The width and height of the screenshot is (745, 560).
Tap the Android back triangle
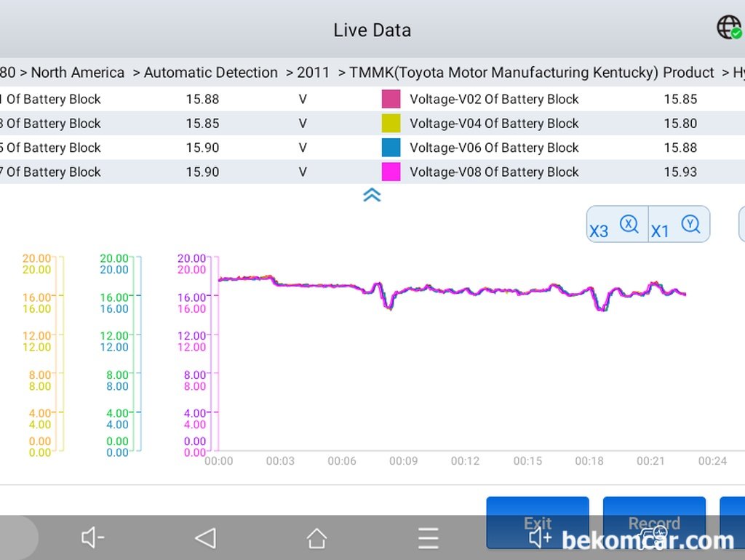[x=205, y=538]
